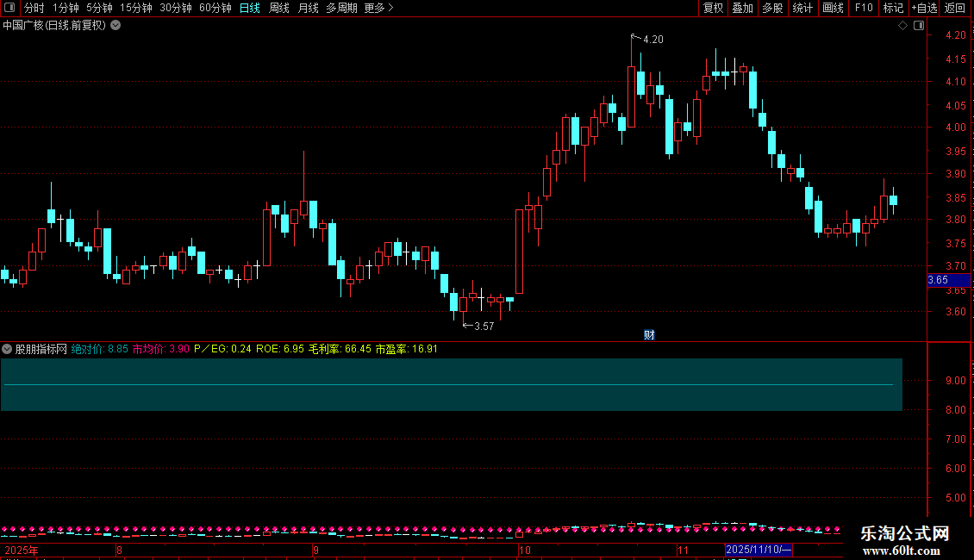The width and height of the screenshot is (974, 560).
Task: Select the 日线 daily chart tab
Action: pyautogui.click(x=250, y=8)
